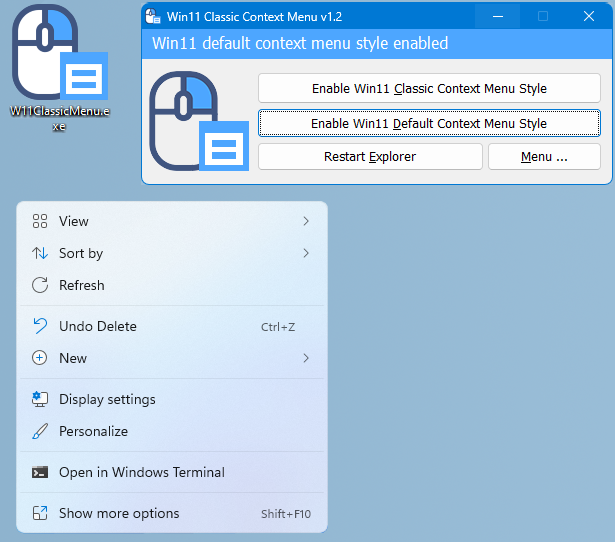The height and width of the screenshot is (542, 615).
Task: Click the Refresh circular arrow icon
Action: pyautogui.click(x=40, y=285)
